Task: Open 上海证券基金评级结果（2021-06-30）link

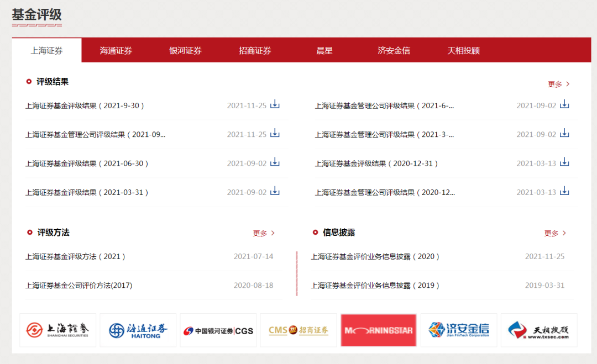Action: [87, 163]
